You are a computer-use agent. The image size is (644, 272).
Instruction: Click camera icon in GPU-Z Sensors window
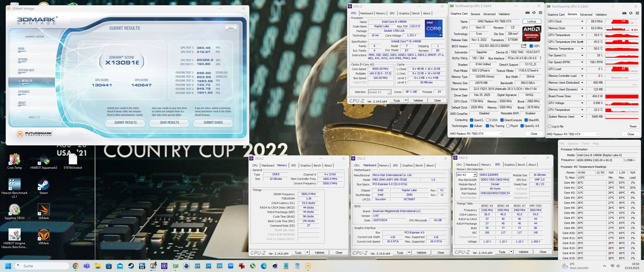(624, 13)
